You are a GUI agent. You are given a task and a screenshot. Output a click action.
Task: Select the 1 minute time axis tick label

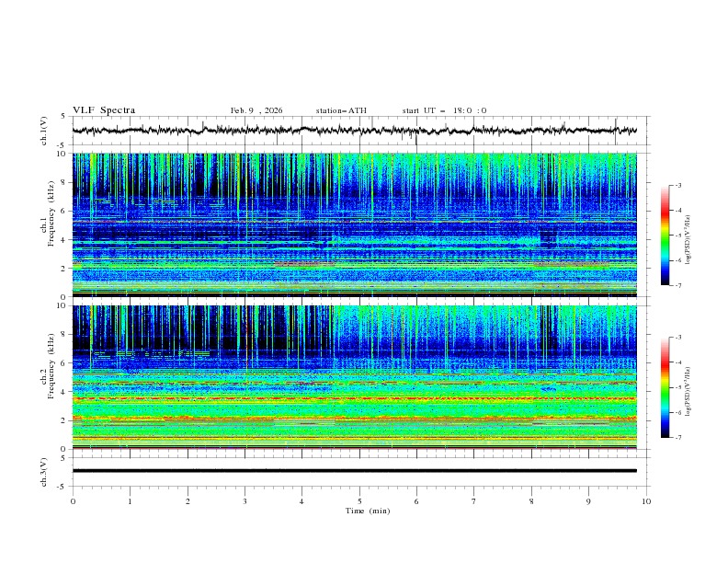[x=131, y=501]
